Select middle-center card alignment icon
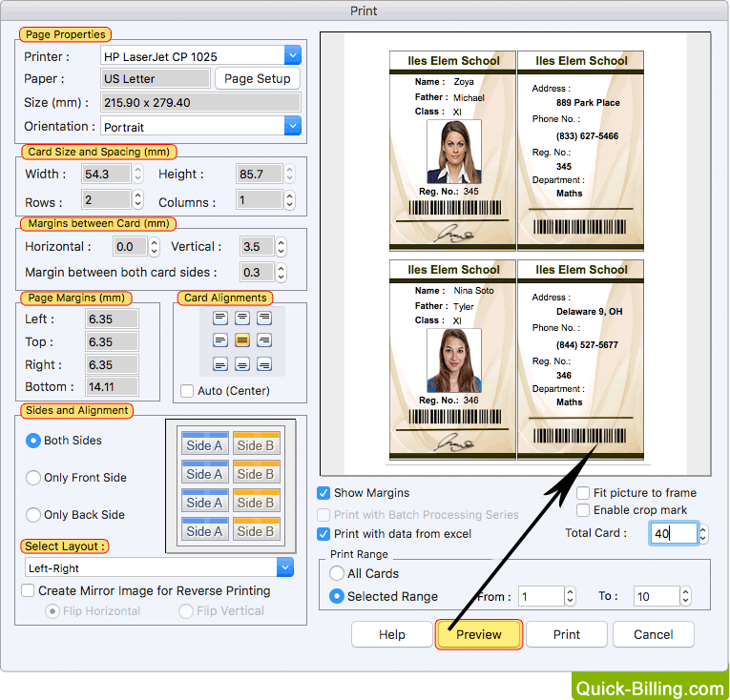Viewport: 730px width, 700px height. 242,340
